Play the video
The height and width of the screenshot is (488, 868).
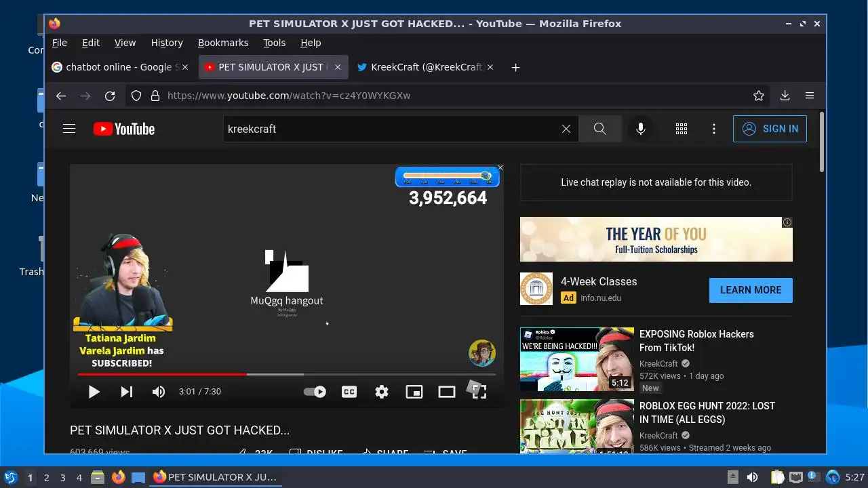[x=94, y=392]
